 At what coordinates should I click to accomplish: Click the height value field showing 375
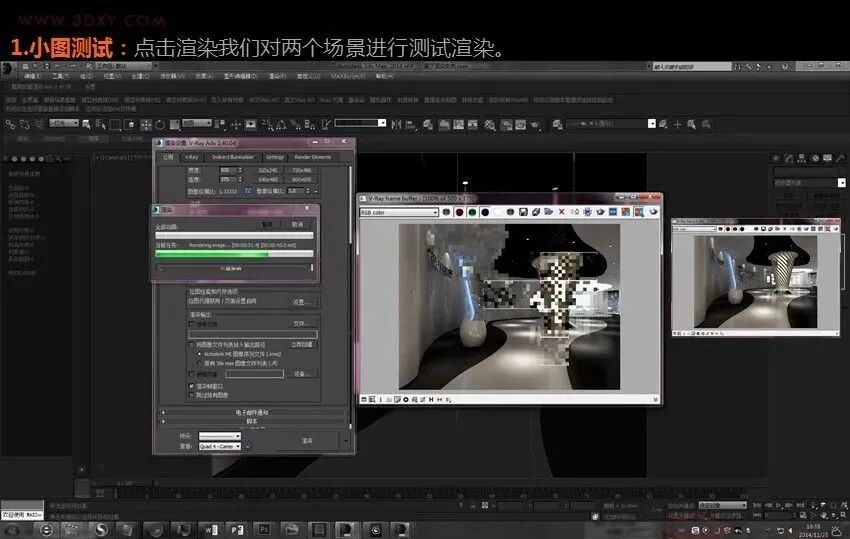(x=227, y=179)
